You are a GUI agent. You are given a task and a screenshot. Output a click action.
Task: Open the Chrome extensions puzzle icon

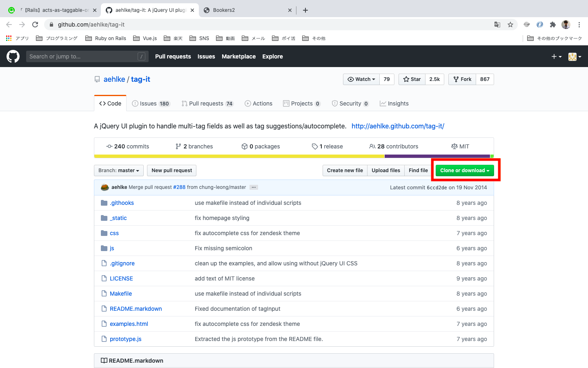[x=553, y=25]
